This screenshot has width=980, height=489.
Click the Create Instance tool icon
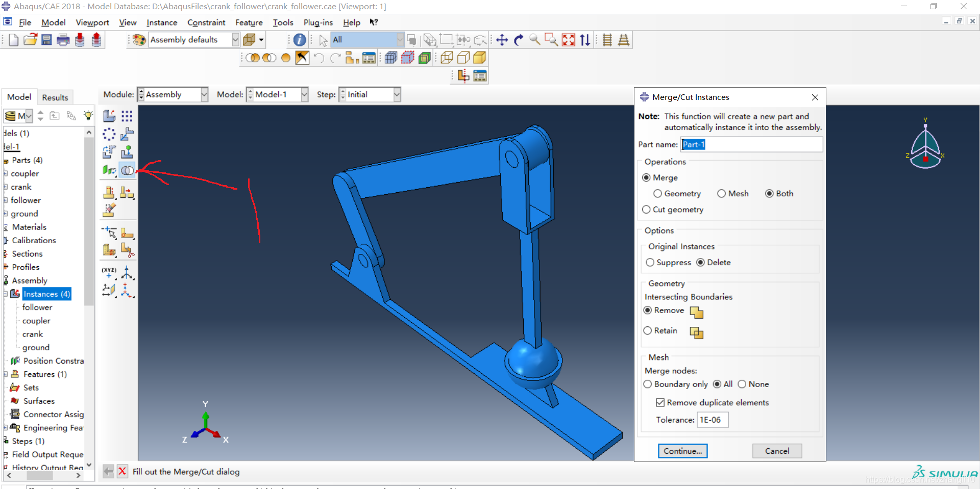109,116
